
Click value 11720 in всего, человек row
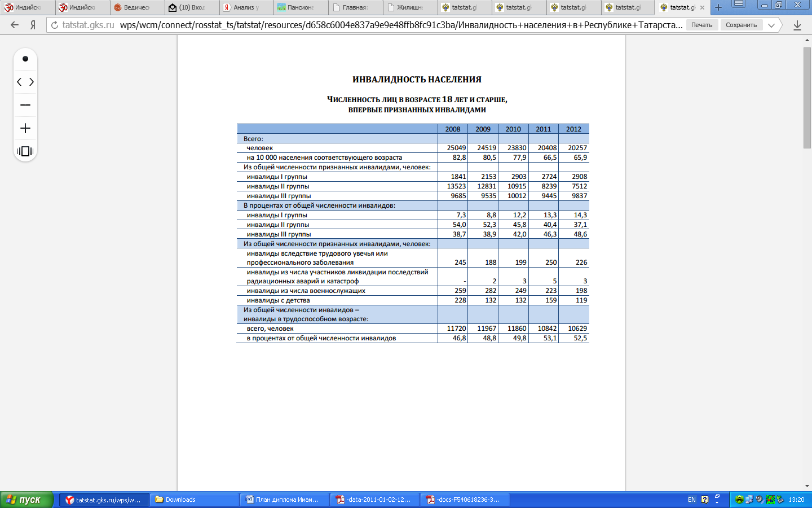456,329
